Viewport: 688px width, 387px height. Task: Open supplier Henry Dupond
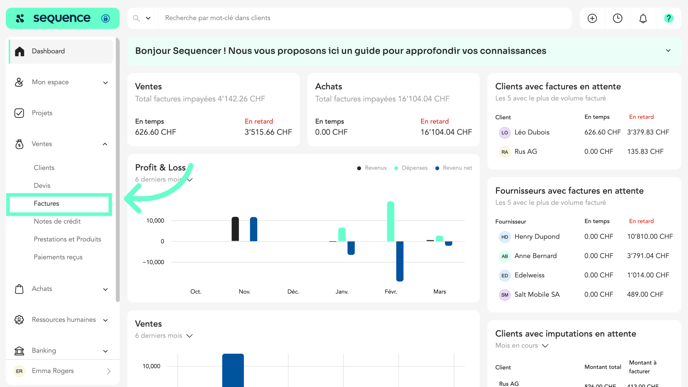pos(537,236)
